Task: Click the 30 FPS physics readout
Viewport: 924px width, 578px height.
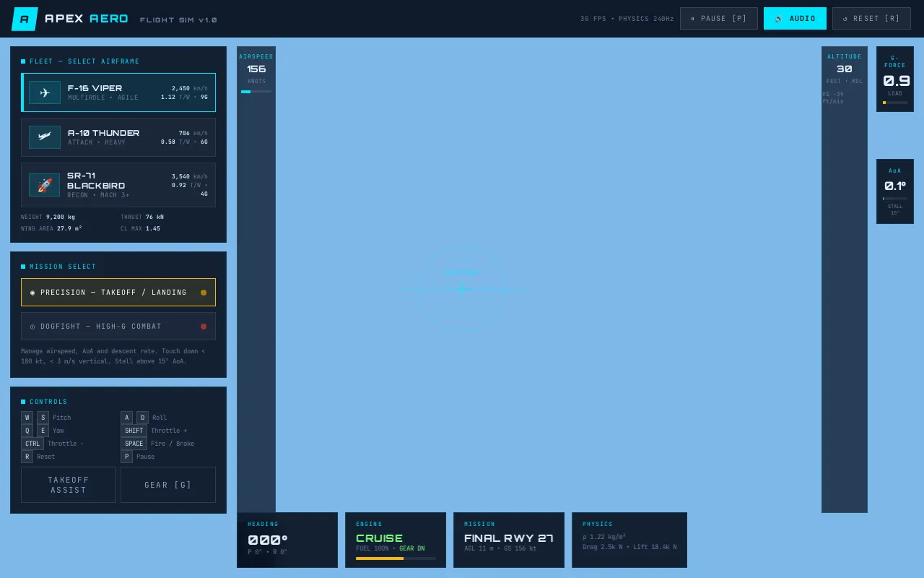Action: coord(627,19)
